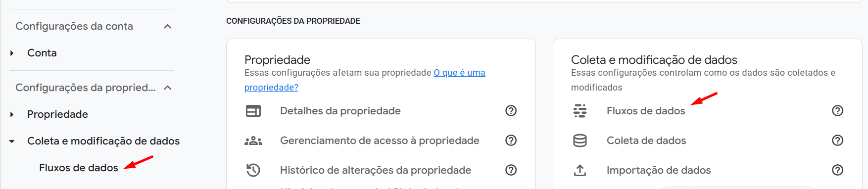
Task: Click the Detalhes da propriedade card icon
Action: (253, 111)
